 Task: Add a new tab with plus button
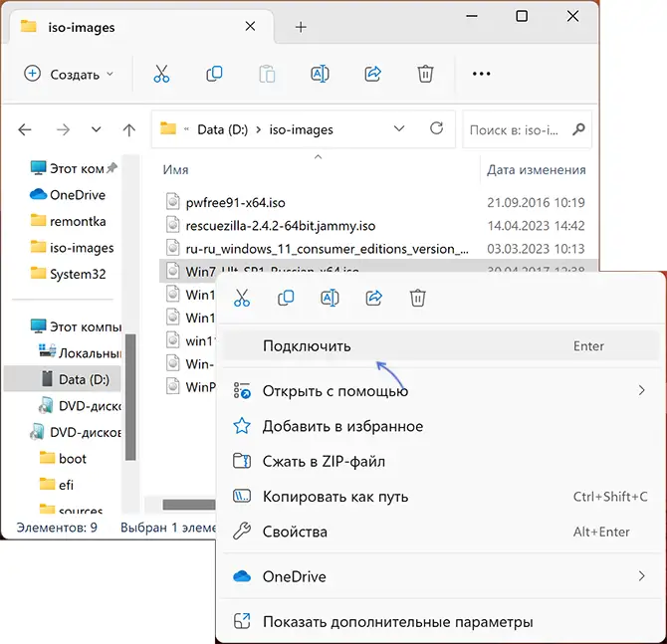click(x=301, y=27)
